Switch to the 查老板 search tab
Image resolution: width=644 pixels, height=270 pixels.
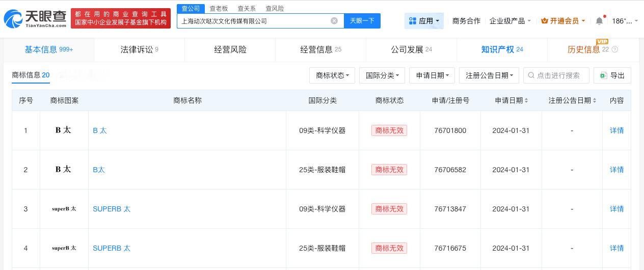(219, 9)
